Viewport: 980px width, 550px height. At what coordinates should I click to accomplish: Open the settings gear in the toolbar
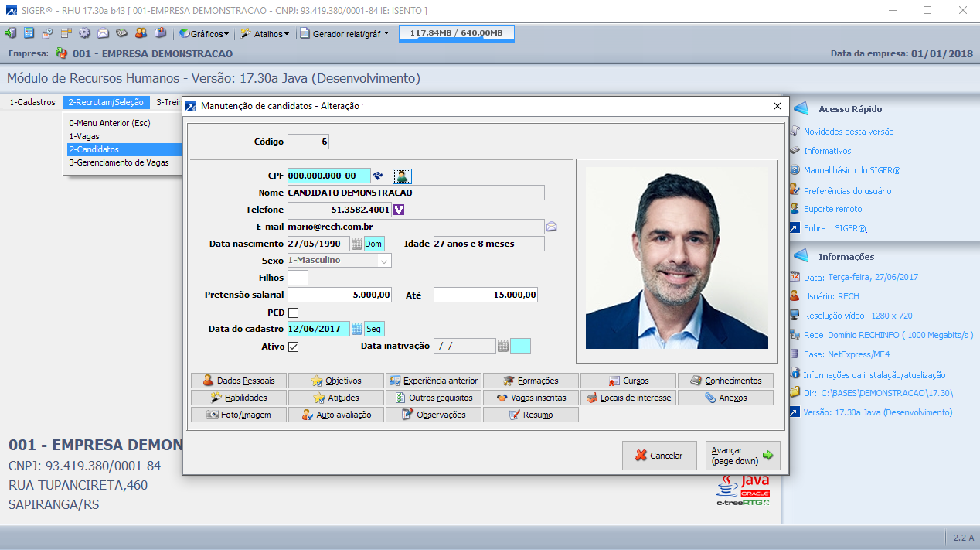coord(84,33)
